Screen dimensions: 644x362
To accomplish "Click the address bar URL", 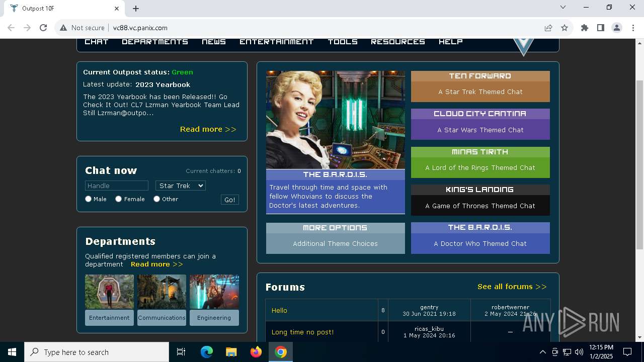I will [140, 28].
